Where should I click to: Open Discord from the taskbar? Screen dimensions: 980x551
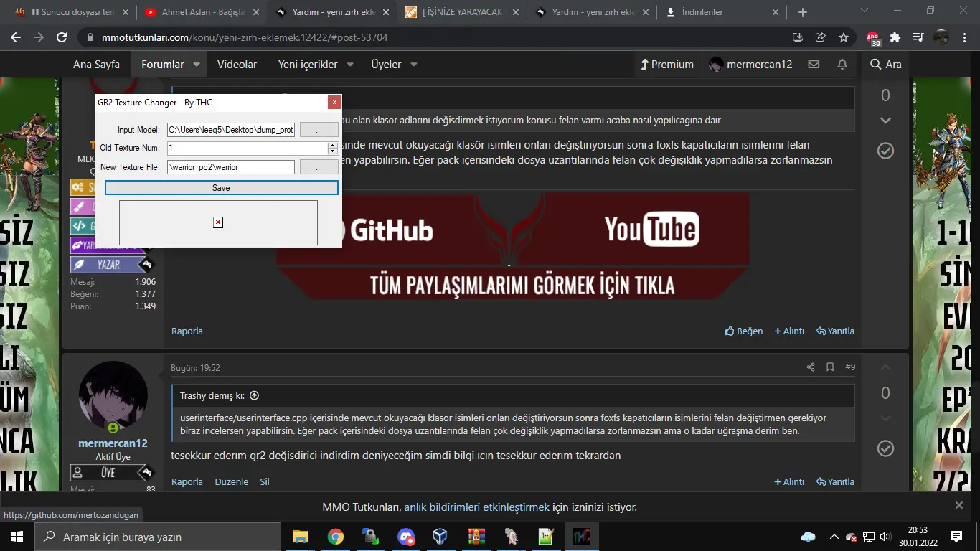pyautogui.click(x=405, y=536)
